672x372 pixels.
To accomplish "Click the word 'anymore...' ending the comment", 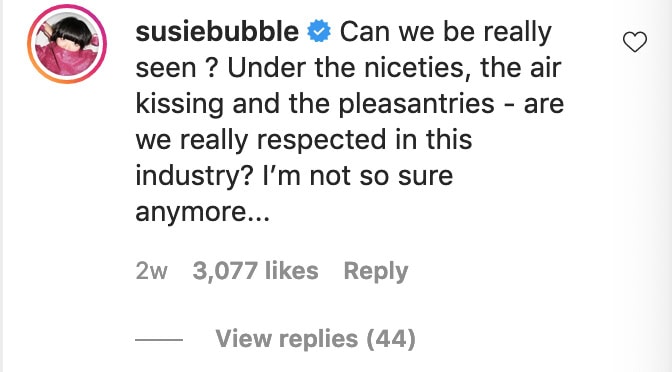I will (x=203, y=212).
